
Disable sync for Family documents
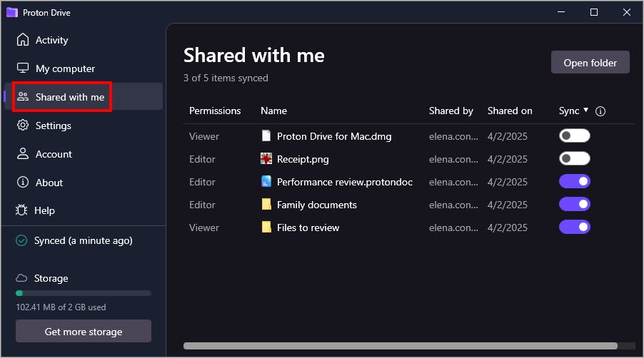[574, 204]
